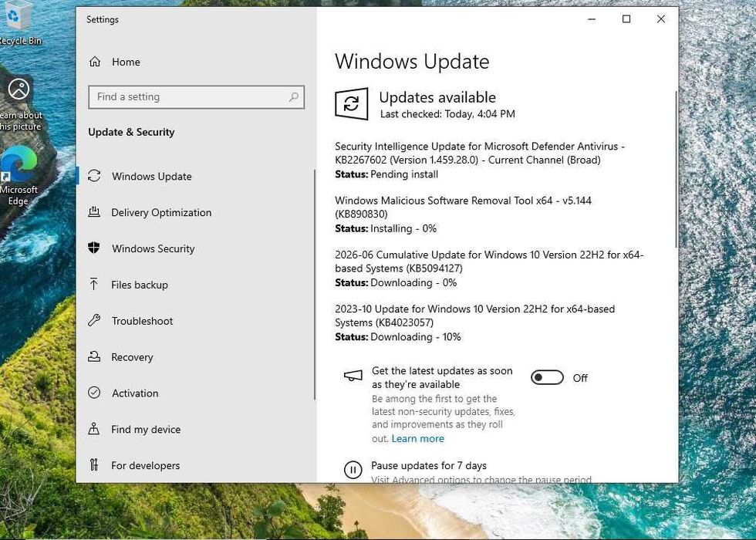Viewport: 756px width, 540px height.
Task: Follow the Learn more link
Action: [417, 439]
